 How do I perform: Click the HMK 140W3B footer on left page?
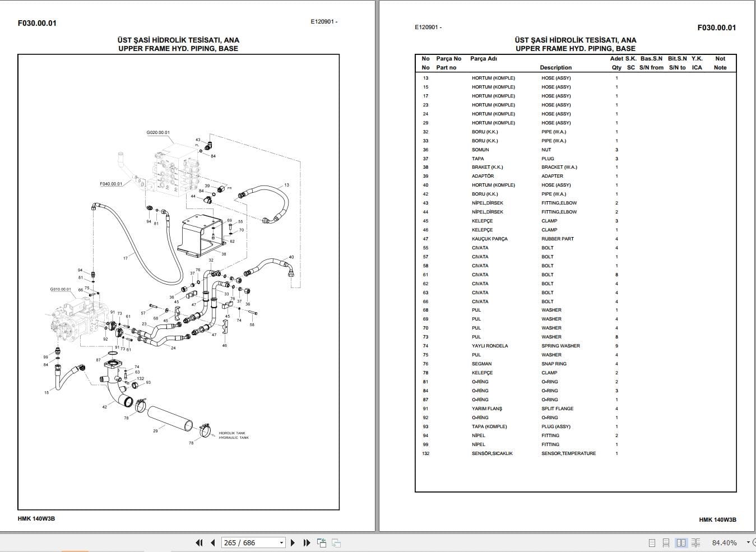(36, 518)
